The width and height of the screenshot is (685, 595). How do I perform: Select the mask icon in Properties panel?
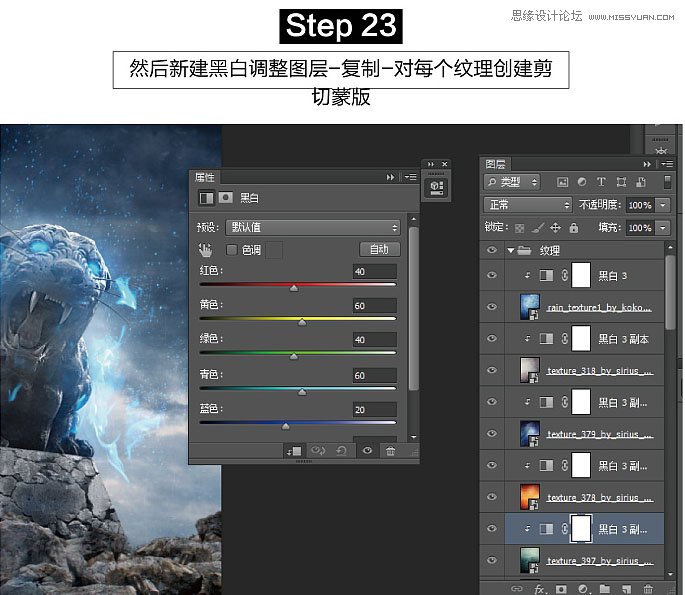click(x=226, y=198)
